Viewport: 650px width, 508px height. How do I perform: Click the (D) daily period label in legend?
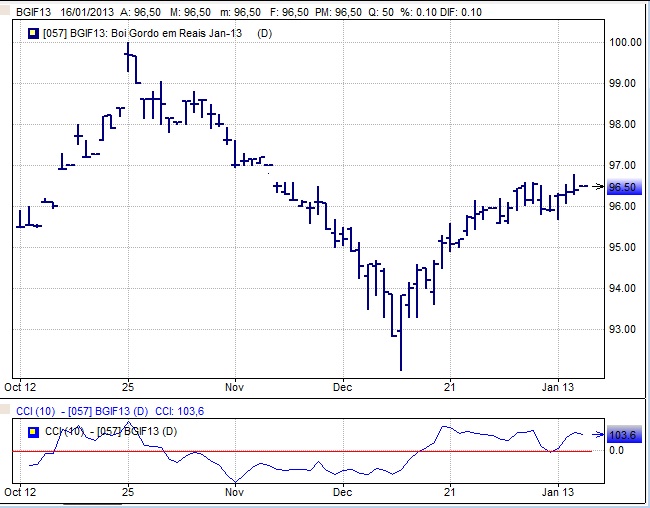coord(265,34)
